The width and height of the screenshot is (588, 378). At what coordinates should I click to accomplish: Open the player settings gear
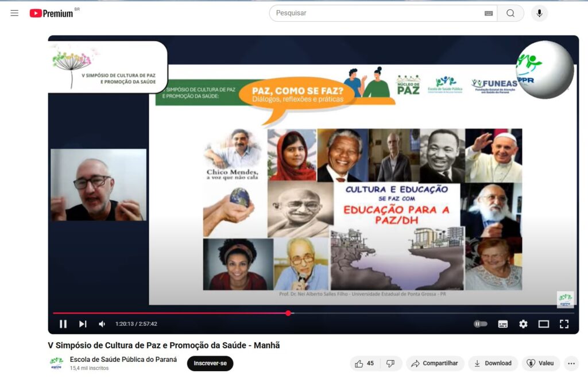click(523, 324)
